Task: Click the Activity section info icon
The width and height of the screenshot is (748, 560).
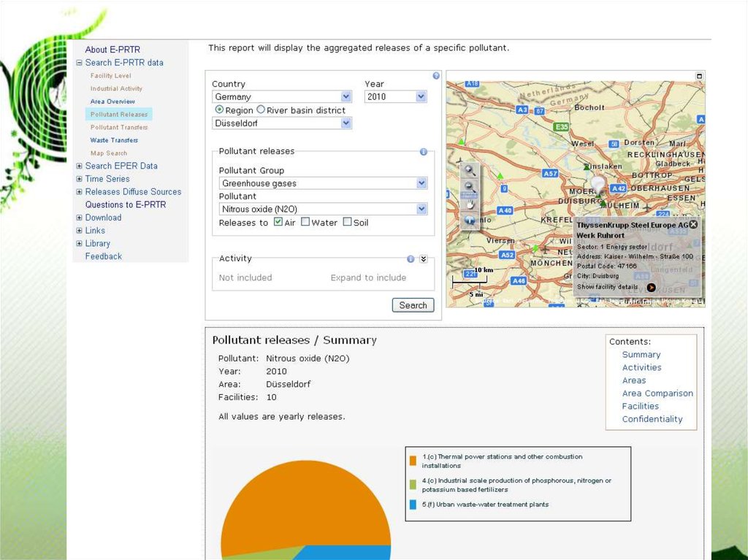Action: pos(411,259)
